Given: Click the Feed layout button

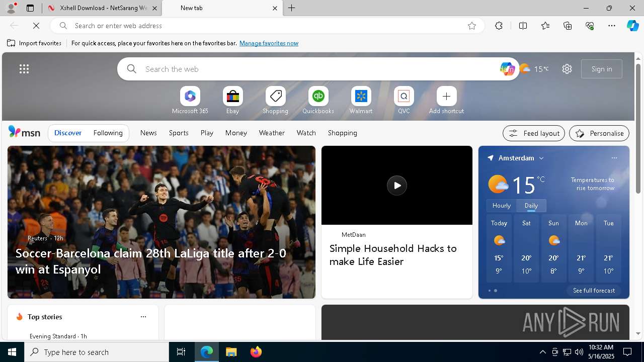Looking at the screenshot, I should (534, 133).
